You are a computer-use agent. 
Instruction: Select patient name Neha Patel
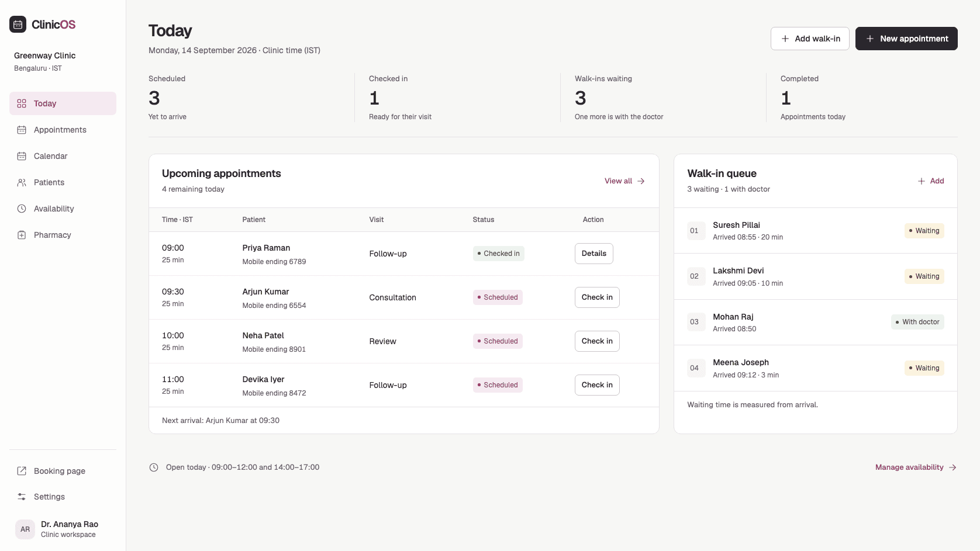click(263, 335)
